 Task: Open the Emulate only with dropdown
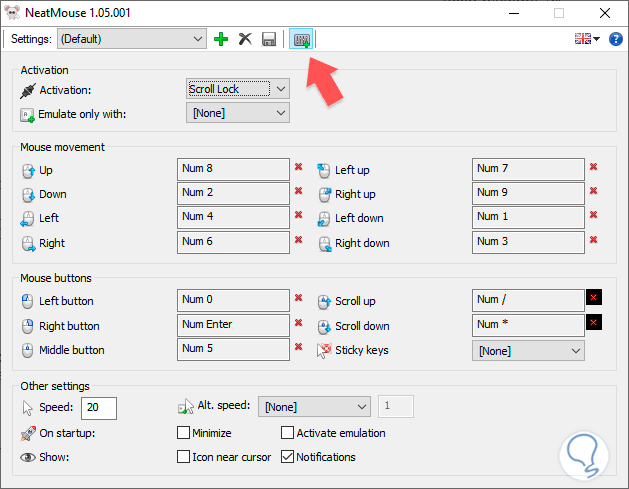click(x=238, y=113)
